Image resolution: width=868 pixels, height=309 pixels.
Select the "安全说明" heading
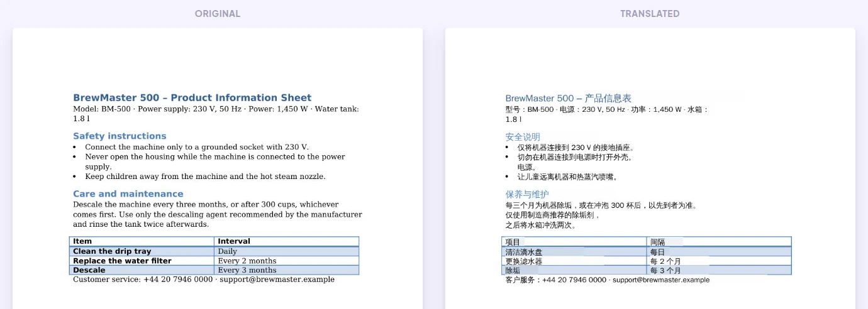[x=523, y=136]
